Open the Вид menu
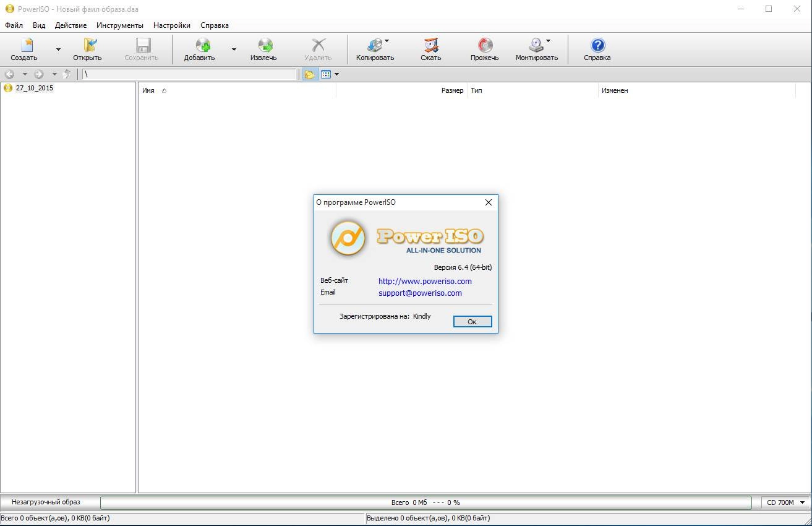The width and height of the screenshot is (812, 526). (39, 25)
